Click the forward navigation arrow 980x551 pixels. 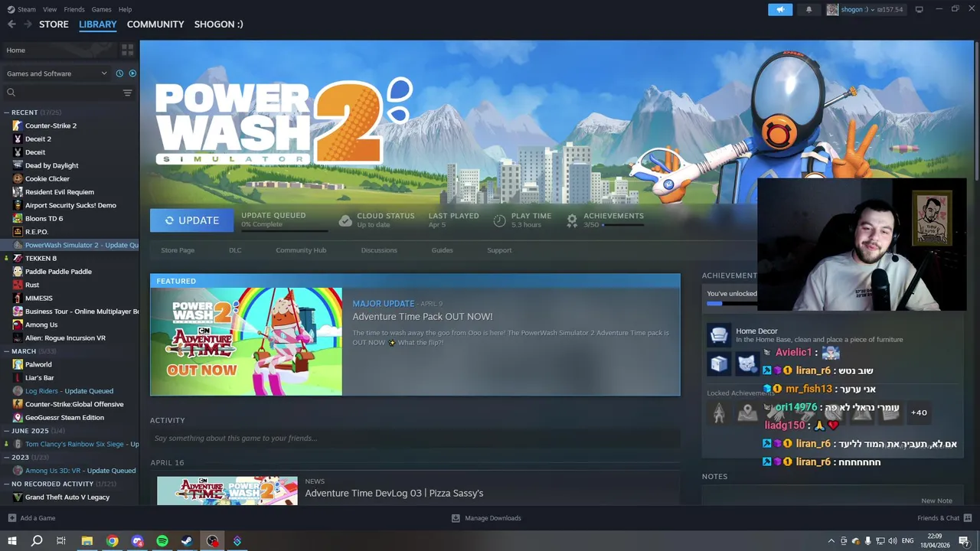28,24
